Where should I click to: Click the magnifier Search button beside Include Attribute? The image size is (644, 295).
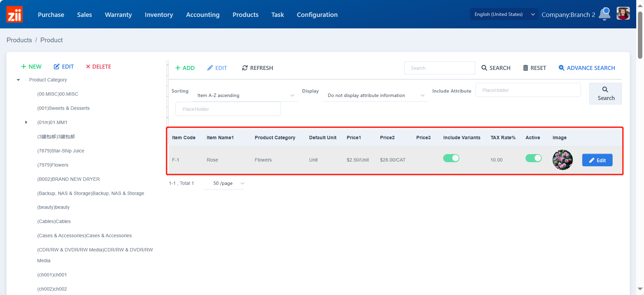[x=605, y=94]
